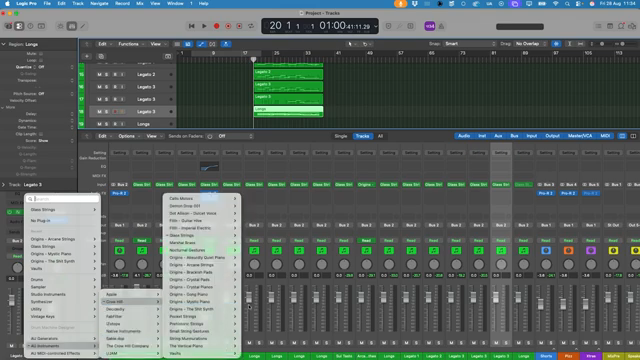
Task: Toggle the region Mute checkbox in inspector
Action: point(41,53)
